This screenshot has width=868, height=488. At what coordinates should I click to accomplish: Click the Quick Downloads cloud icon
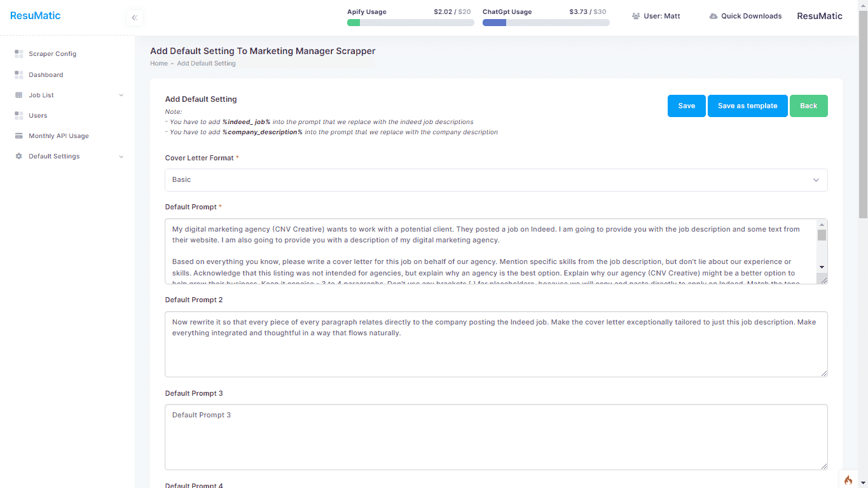[713, 17]
